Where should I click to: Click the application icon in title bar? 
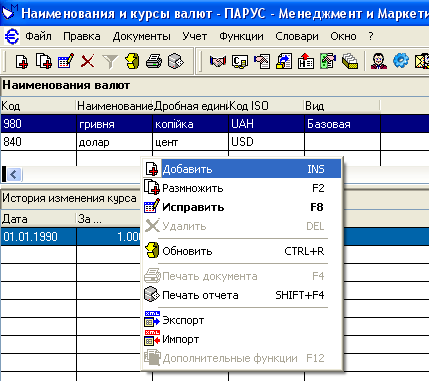9,11
